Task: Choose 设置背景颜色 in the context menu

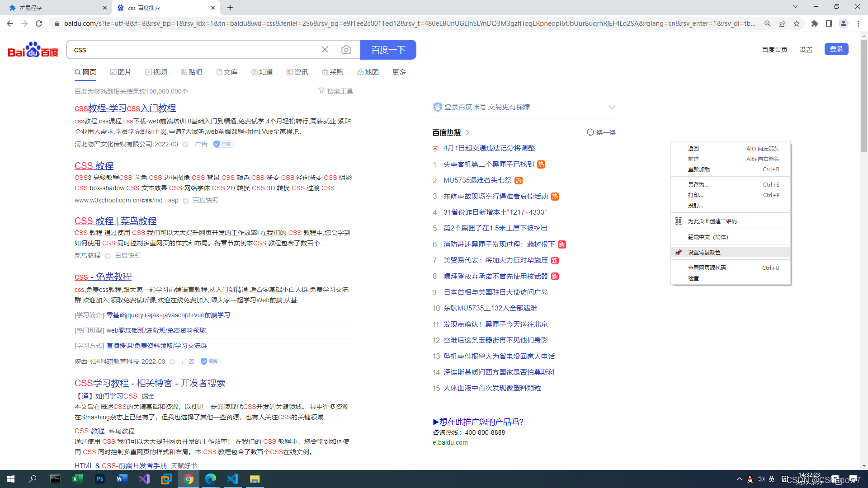Action: [731, 252]
